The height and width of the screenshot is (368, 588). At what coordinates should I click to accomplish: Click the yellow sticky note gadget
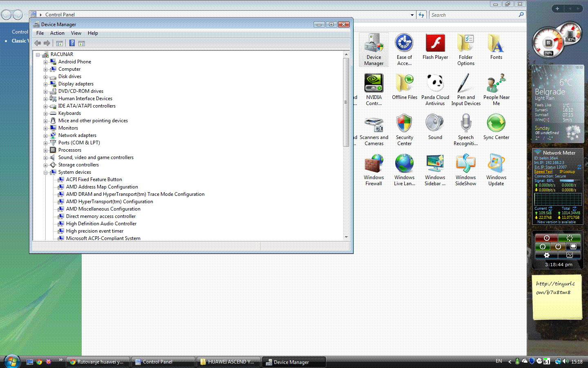[557, 298]
